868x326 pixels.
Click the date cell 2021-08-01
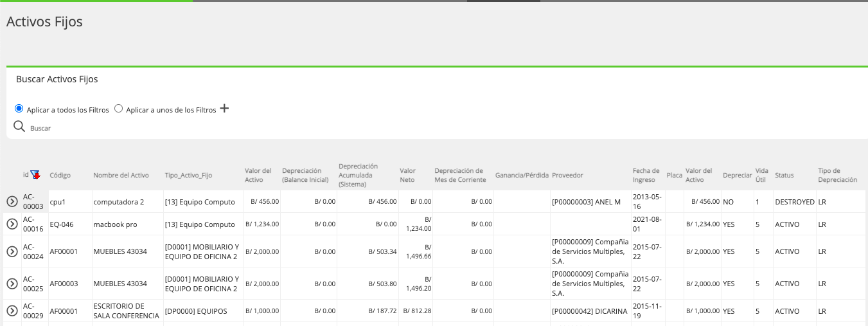(x=646, y=224)
